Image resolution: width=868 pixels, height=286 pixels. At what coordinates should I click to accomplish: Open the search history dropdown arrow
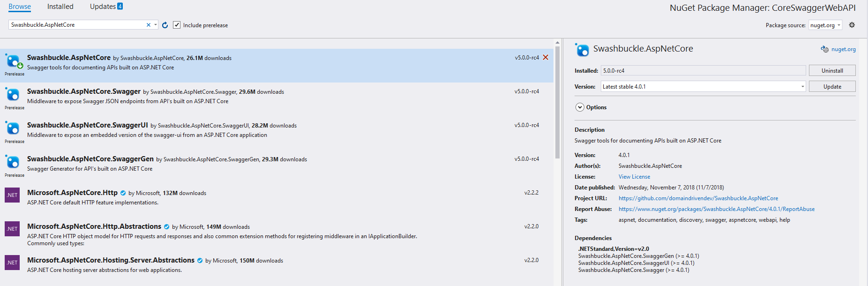pos(156,25)
